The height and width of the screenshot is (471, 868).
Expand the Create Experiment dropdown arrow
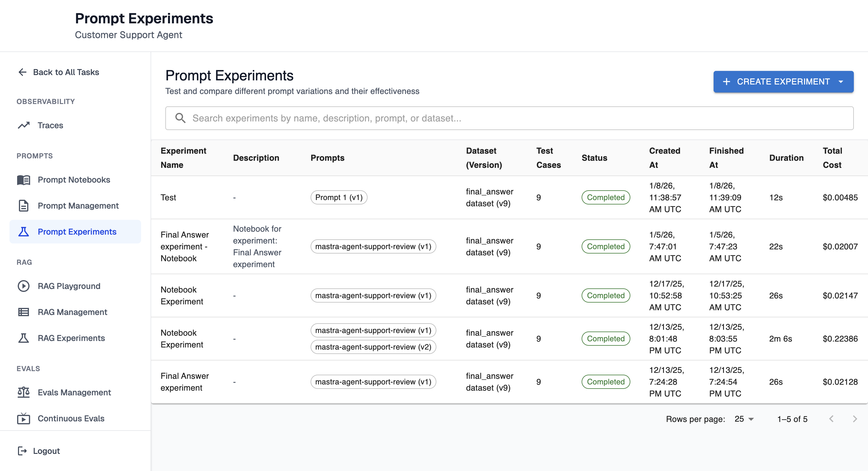pyautogui.click(x=841, y=82)
